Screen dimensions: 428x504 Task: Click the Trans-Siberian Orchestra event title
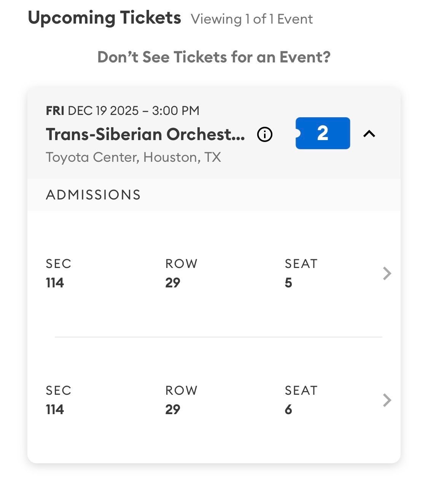[146, 134]
